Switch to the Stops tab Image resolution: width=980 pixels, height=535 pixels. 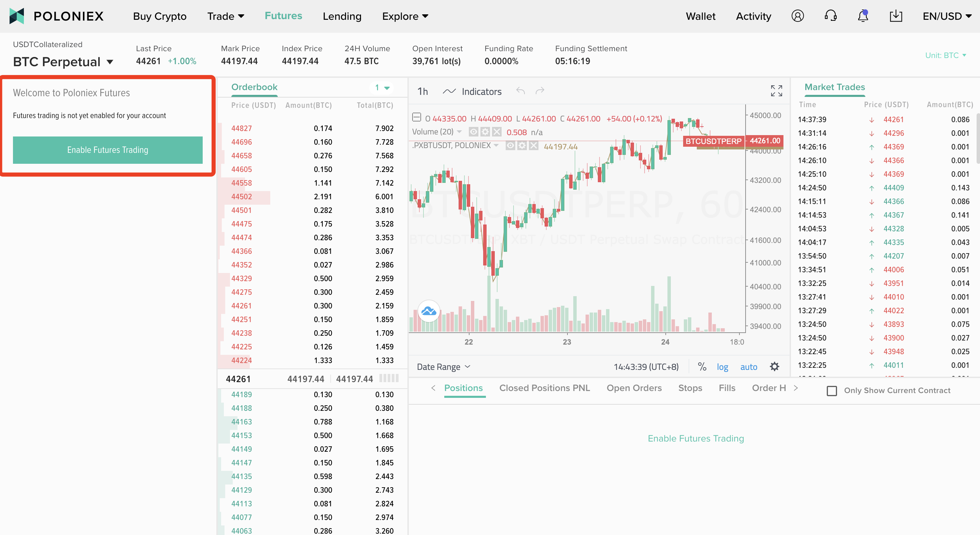(x=690, y=388)
